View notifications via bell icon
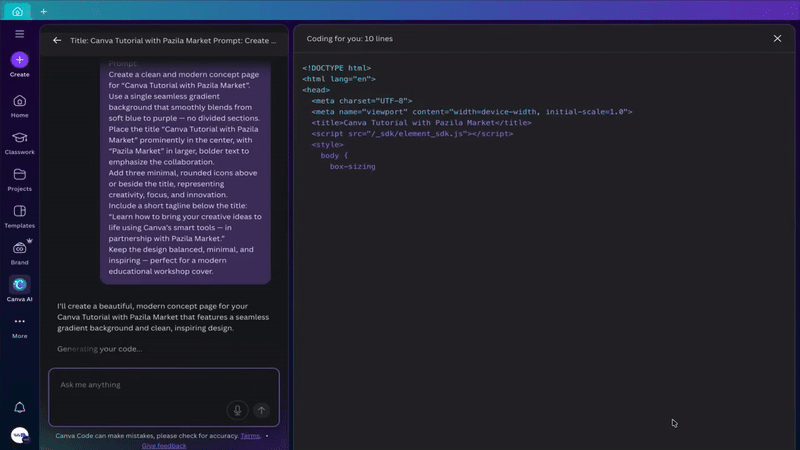 (19, 407)
